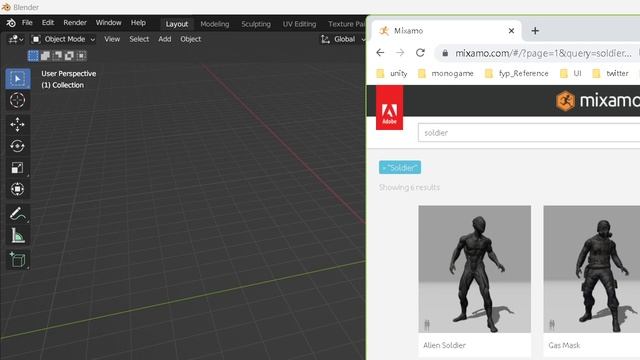Select the Add Cube tool

tap(18, 260)
